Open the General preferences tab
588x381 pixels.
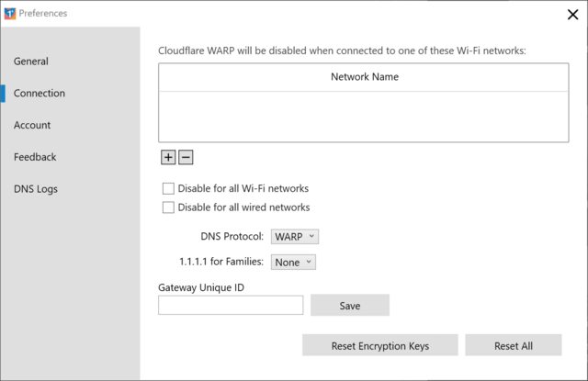pyautogui.click(x=31, y=62)
